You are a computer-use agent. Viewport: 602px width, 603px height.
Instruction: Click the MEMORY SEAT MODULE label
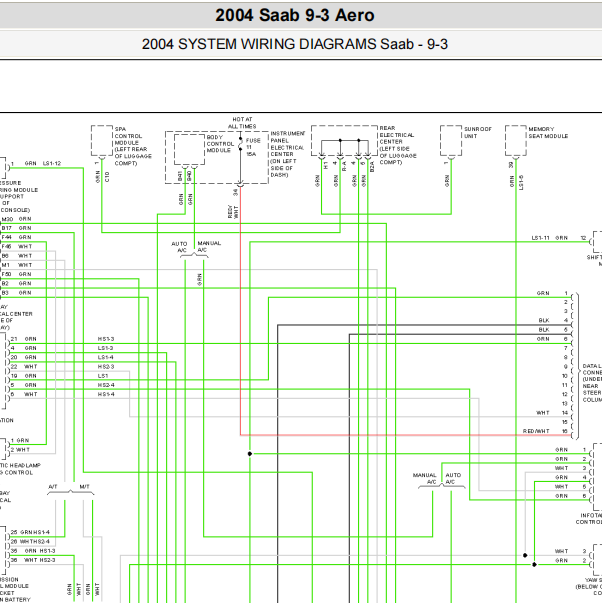click(548, 132)
